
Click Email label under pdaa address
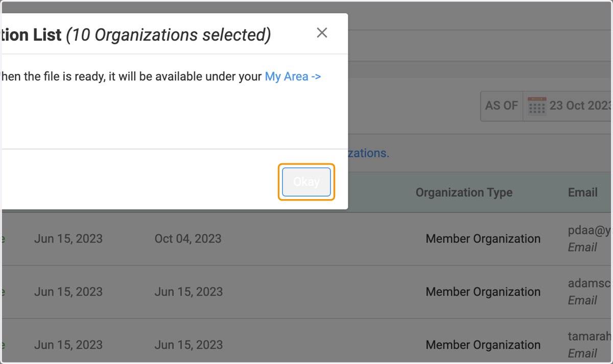[x=582, y=248]
